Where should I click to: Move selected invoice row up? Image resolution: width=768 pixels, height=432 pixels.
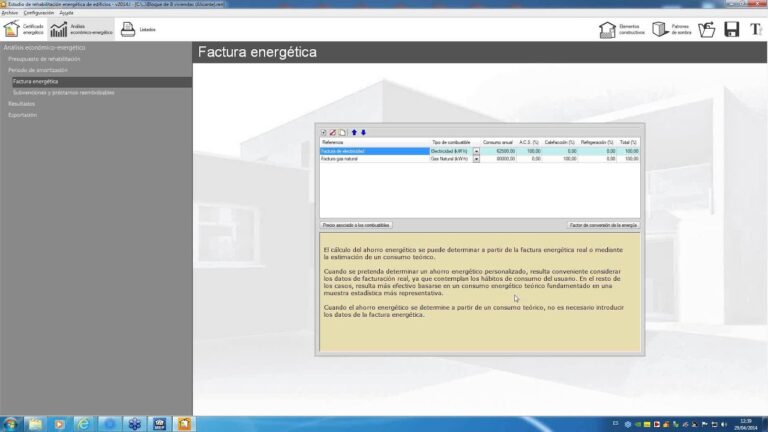click(x=354, y=132)
